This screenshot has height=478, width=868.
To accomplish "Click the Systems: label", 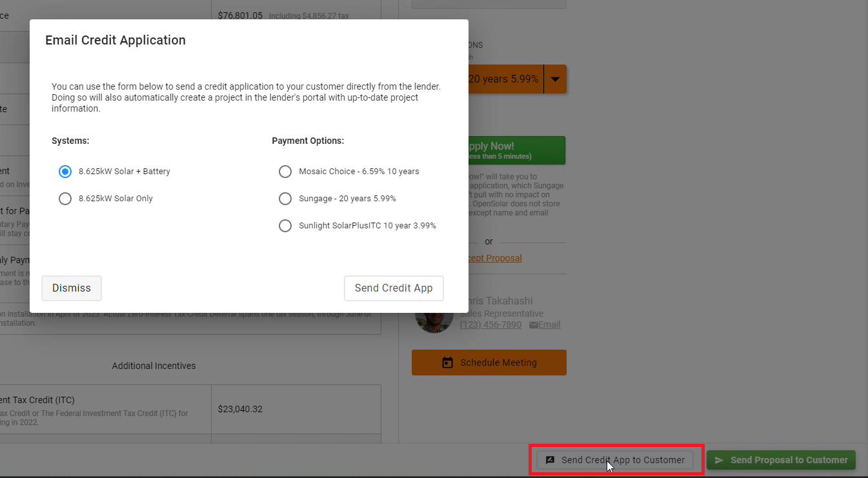I will (x=70, y=141).
